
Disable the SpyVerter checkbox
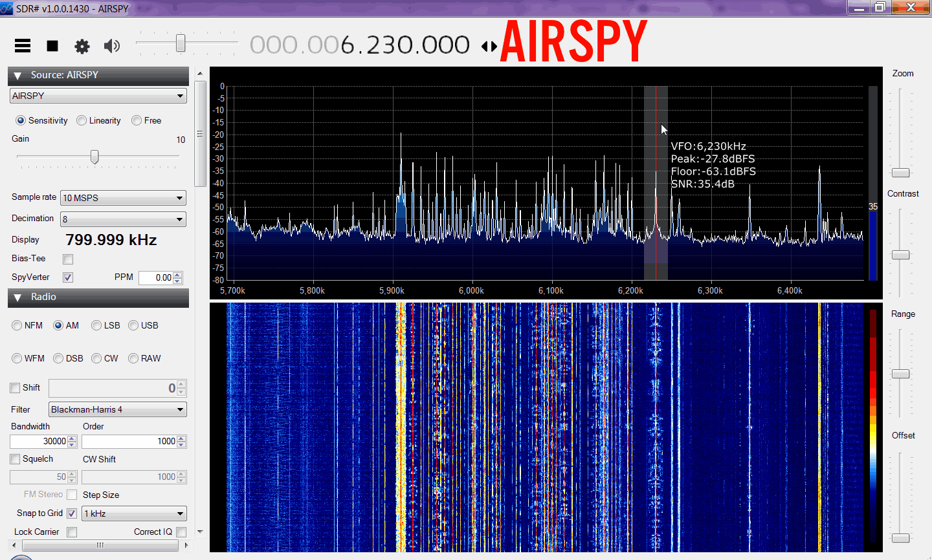(68, 277)
